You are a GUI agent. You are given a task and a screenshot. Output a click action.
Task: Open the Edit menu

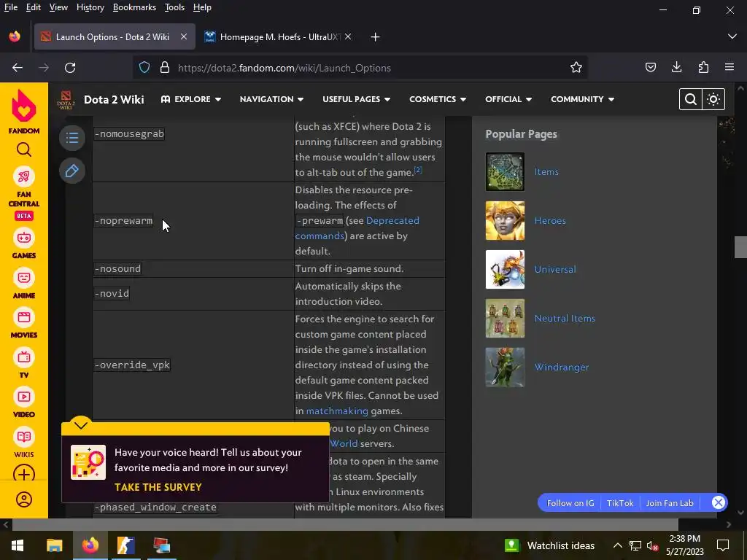coord(33,7)
